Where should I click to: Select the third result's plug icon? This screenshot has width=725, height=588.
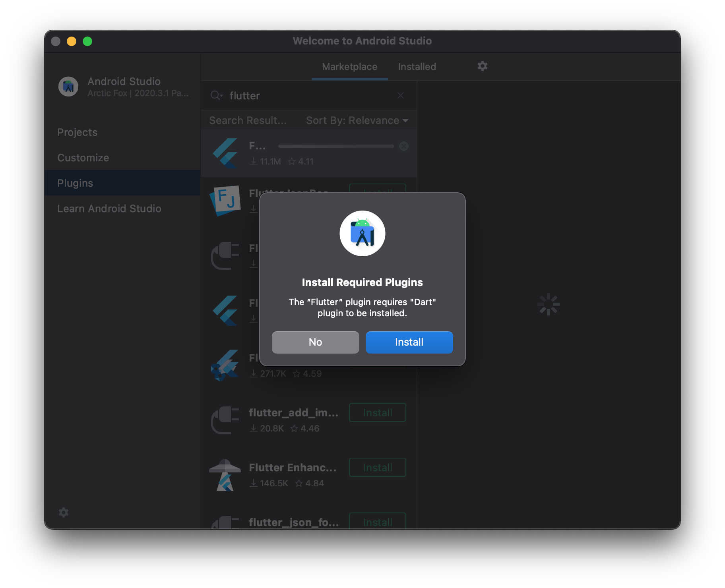(225, 255)
